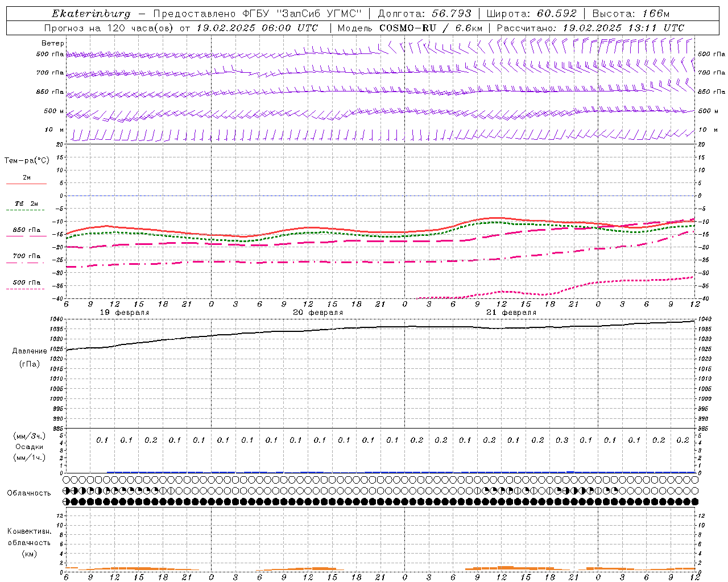
Task: Click dashed blue sample under 'Td 2м'
Action: 25,210
